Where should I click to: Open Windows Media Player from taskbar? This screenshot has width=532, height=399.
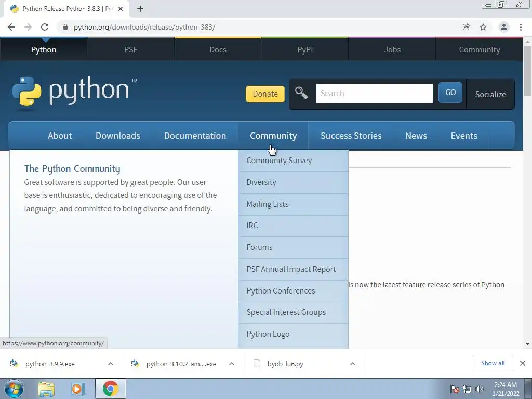[x=77, y=389]
